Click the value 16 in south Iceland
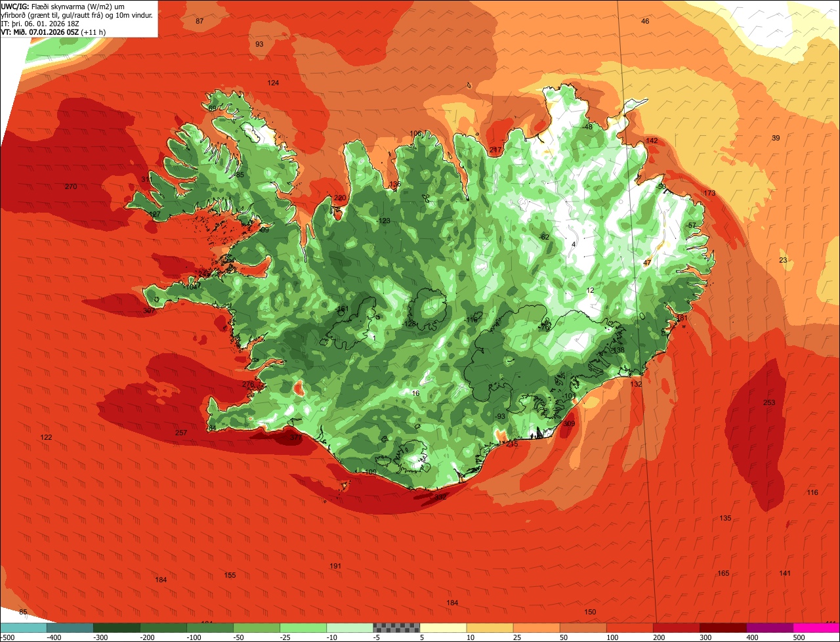Image resolution: width=840 pixels, height=642 pixels. (415, 394)
